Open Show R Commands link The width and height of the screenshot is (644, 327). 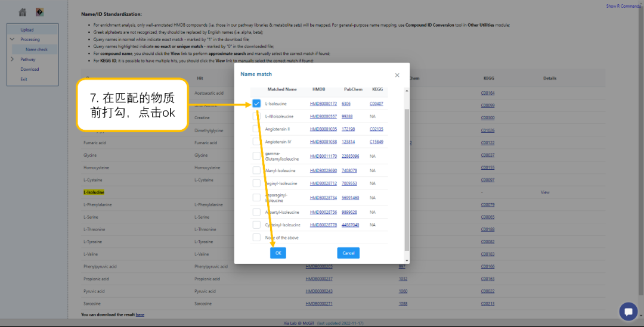pyautogui.click(x=624, y=6)
